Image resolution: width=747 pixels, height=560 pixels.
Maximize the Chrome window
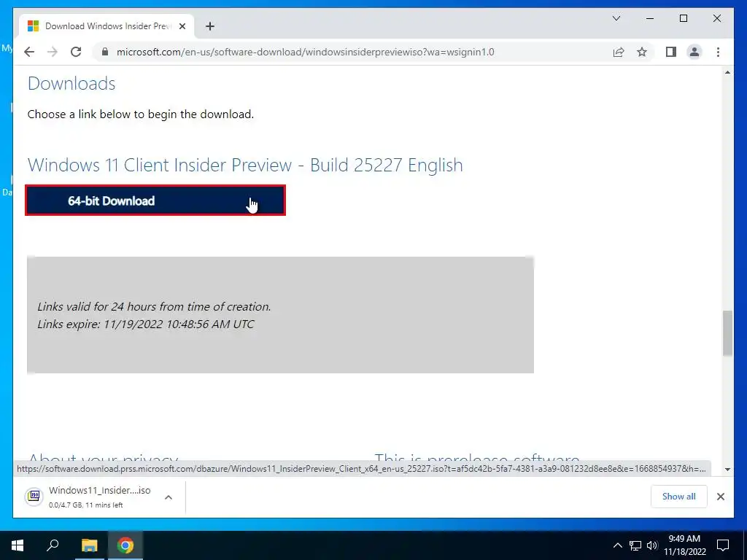683,18
